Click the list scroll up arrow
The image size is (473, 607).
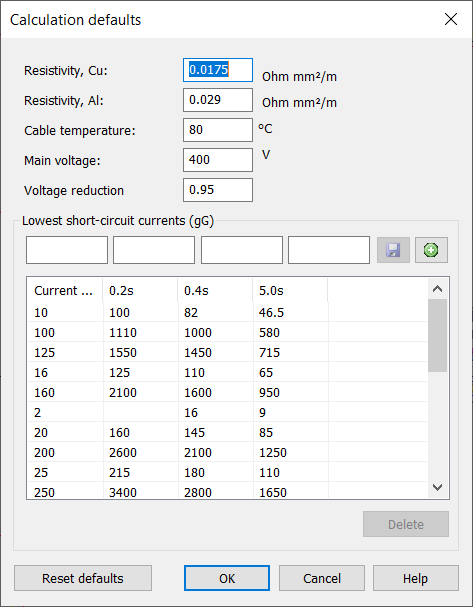(437, 289)
